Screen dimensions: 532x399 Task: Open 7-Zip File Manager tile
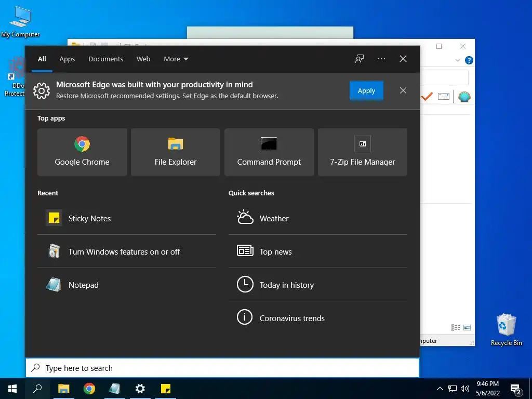click(x=362, y=152)
